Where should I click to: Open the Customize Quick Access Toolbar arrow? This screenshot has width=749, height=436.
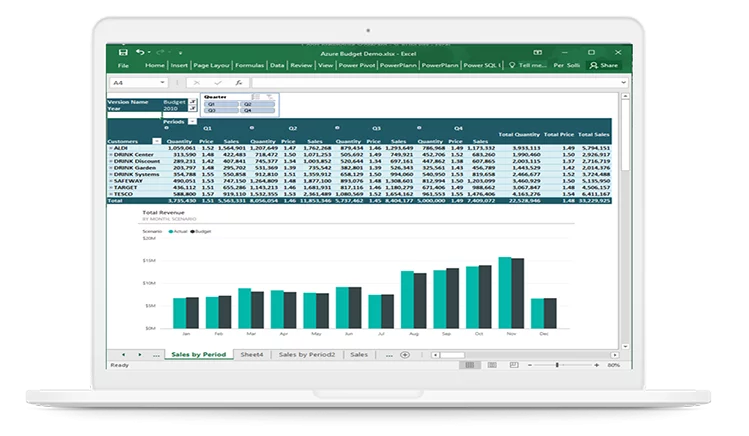coord(181,53)
